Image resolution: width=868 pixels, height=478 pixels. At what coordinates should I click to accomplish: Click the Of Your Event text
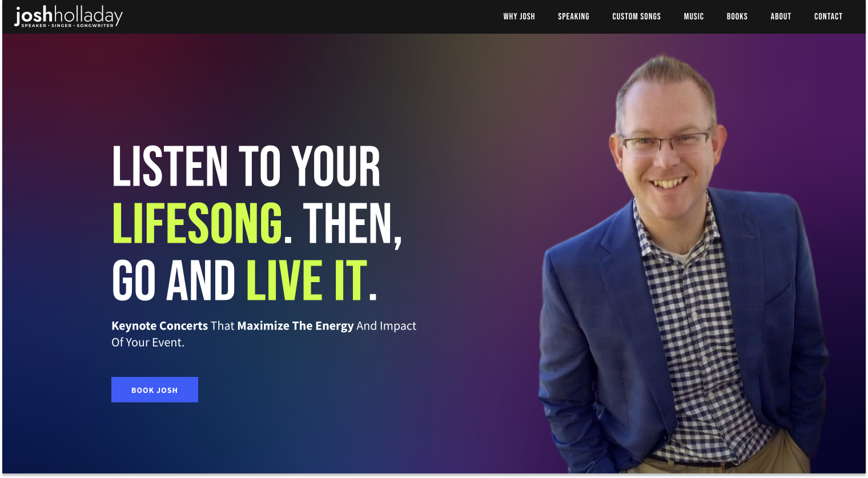click(x=148, y=342)
